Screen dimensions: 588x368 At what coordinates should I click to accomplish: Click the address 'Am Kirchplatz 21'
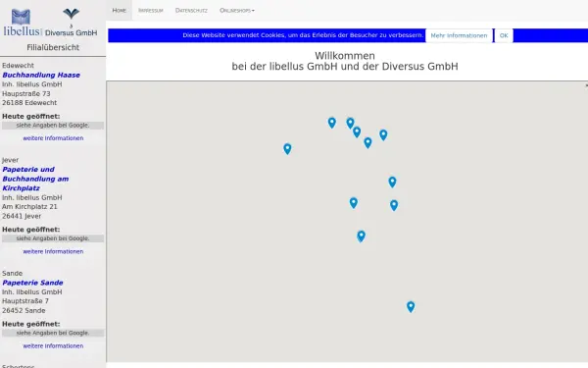pyautogui.click(x=29, y=206)
